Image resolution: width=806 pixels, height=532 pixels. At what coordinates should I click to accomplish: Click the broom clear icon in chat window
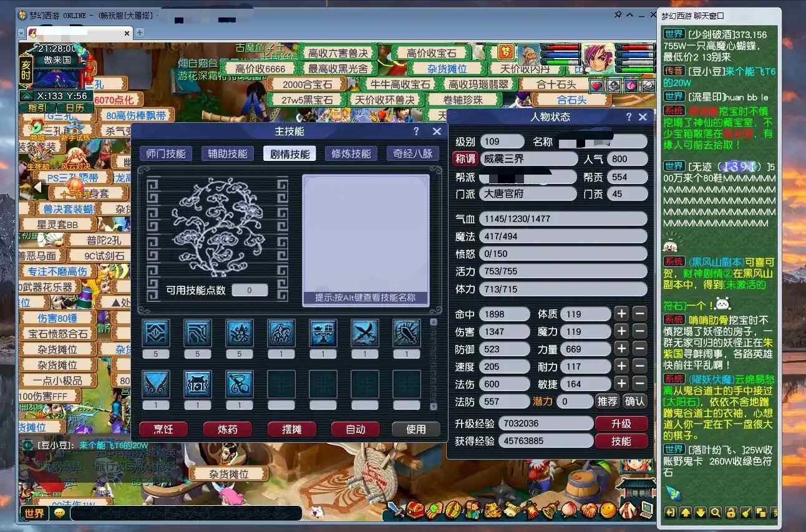click(745, 513)
